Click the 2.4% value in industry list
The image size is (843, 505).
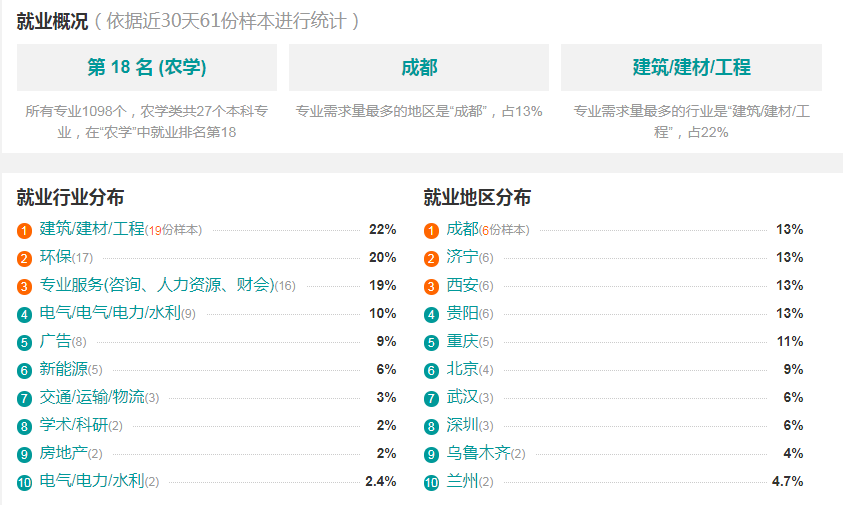click(381, 481)
